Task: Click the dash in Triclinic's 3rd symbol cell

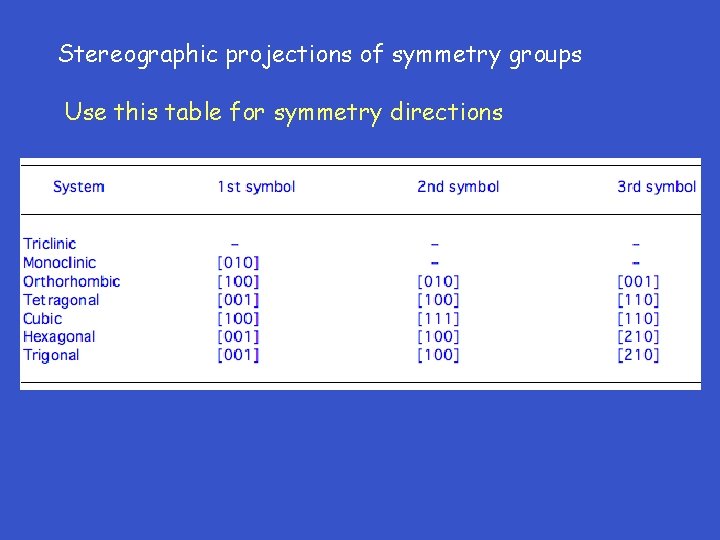Action: coord(636,244)
